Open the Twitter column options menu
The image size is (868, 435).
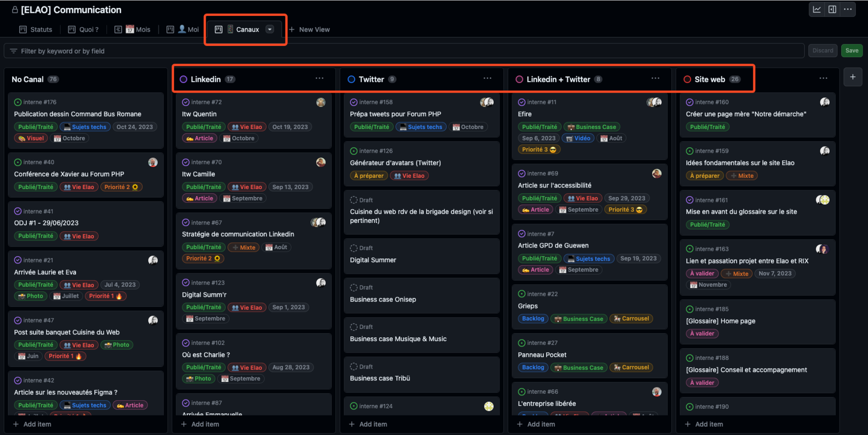487,78
